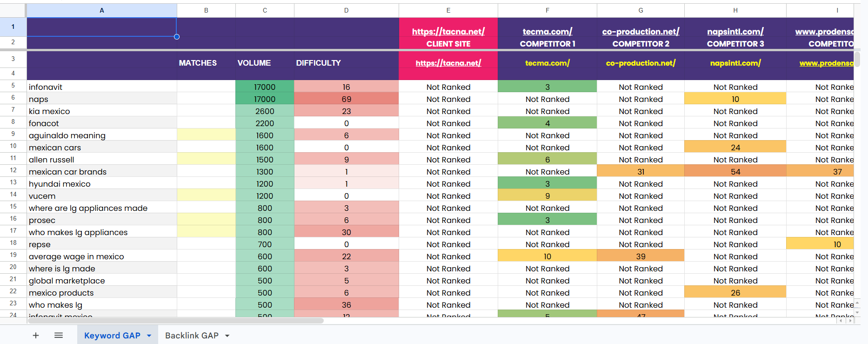The height and width of the screenshot is (344, 868).
Task: Select napsintl rank 54 for mexican car brands
Action: click(735, 171)
